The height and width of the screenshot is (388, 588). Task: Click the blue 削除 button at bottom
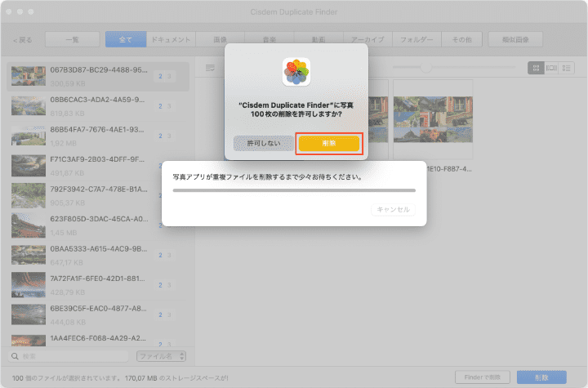click(x=541, y=377)
